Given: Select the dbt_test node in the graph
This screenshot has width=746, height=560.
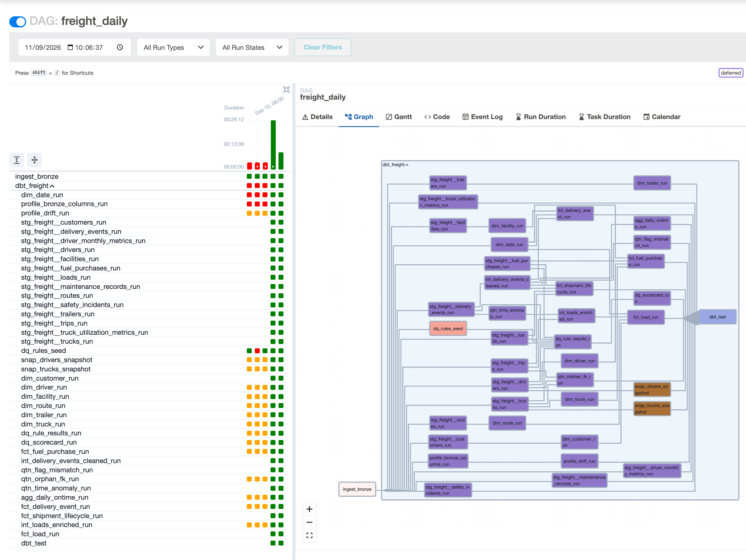Looking at the screenshot, I should click(717, 317).
